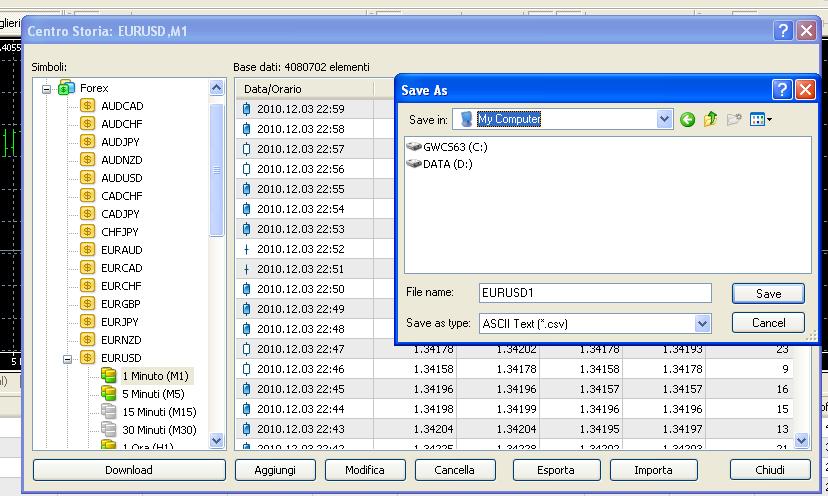The height and width of the screenshot is (496, 828).
Task: Click the candle icon of row 22:52
Action: coord(246,249)
